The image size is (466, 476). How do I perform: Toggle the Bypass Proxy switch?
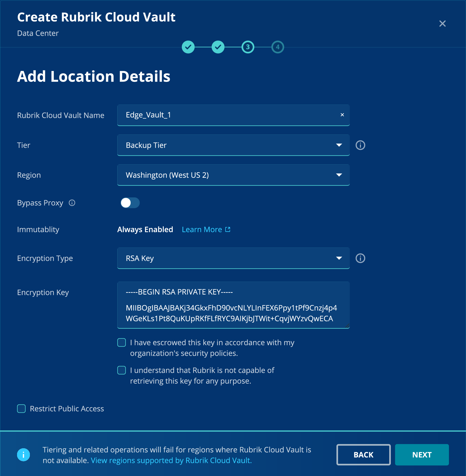click(130, 203)
